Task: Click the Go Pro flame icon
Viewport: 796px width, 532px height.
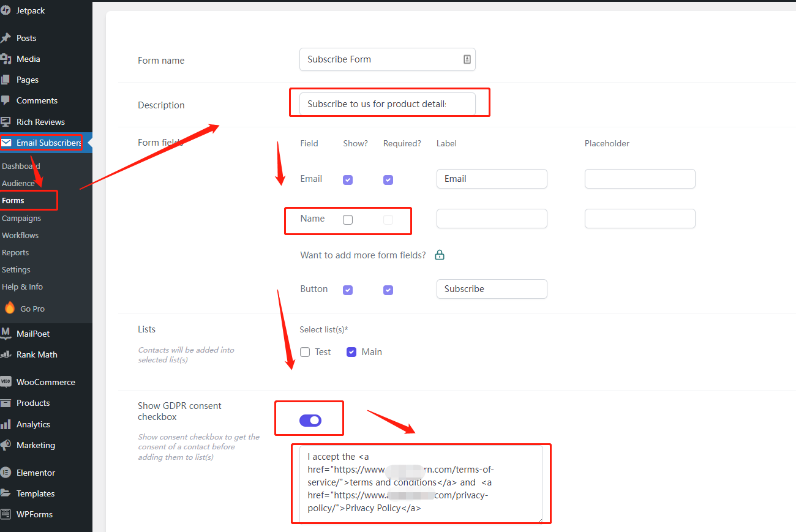Action: tap(10, 308)
